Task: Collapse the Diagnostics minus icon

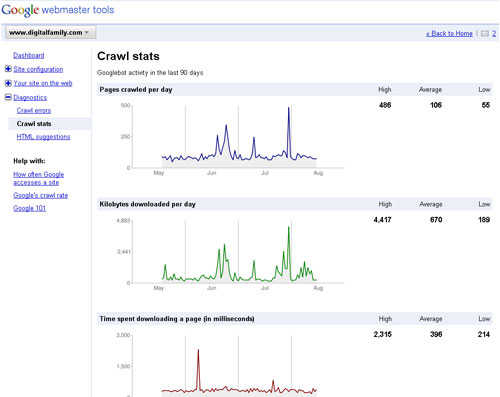Action: [8, 97]
